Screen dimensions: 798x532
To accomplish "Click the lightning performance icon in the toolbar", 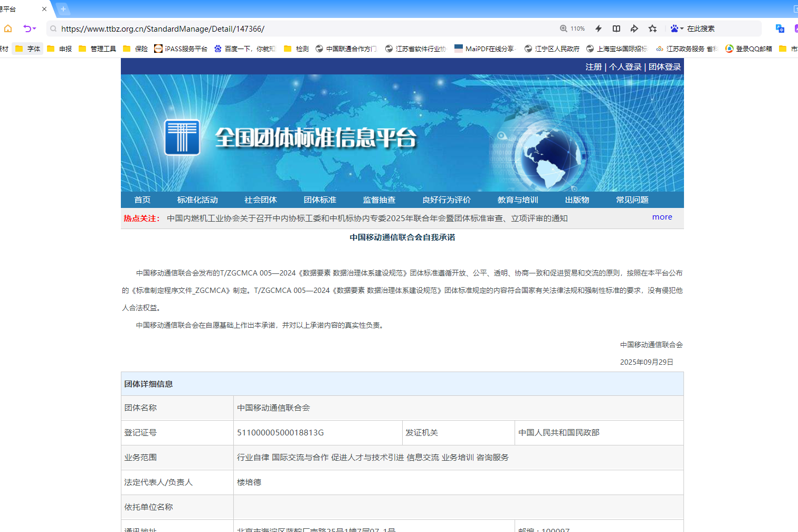I will pyautogui.click(x=598, y=28).
